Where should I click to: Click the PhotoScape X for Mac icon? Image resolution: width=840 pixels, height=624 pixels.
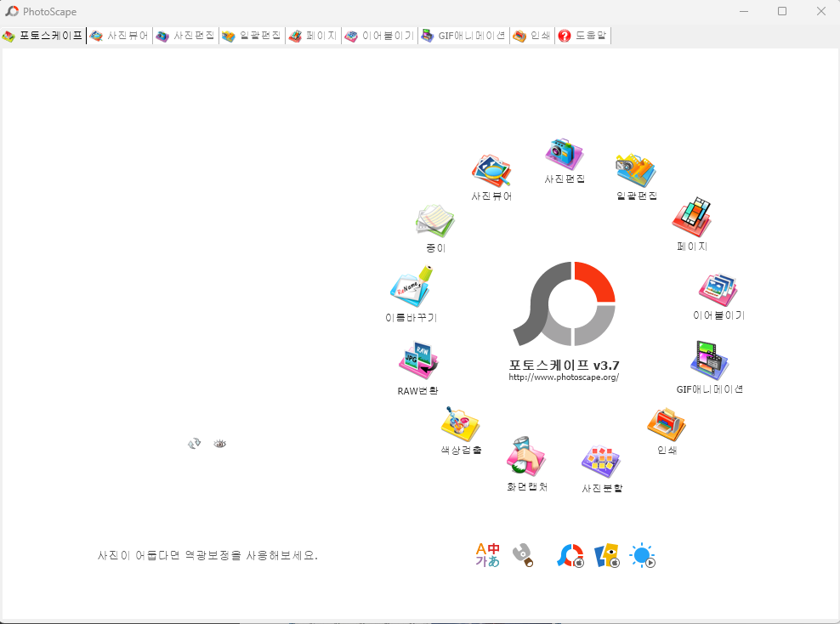pos(570,554)
